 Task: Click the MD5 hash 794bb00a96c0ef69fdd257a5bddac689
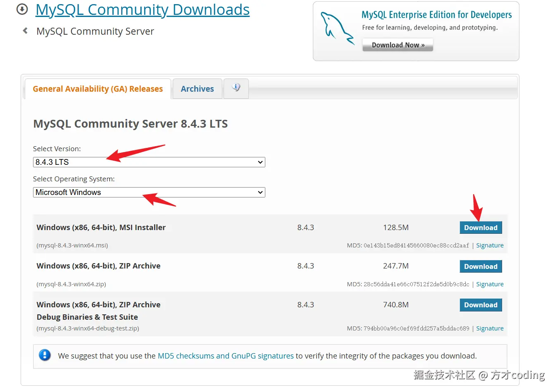coord(416,328)
